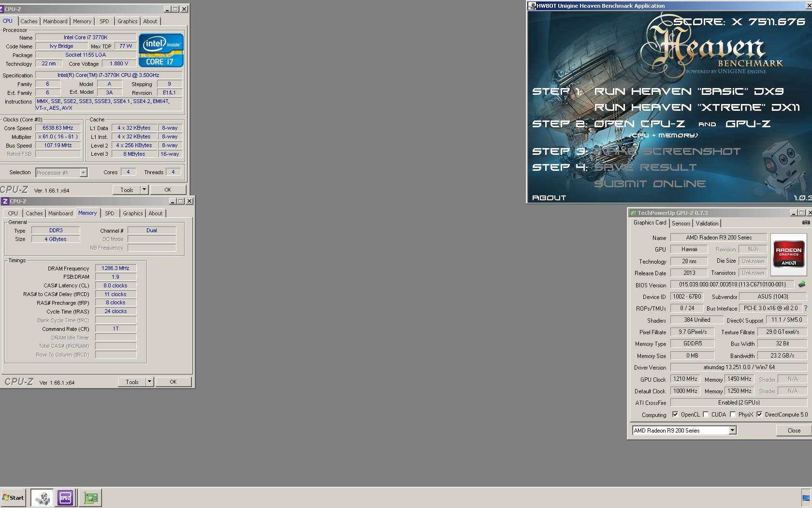Click the ATI CrossFire Enabled (2 GPUs) value

[x=739, y=403]
